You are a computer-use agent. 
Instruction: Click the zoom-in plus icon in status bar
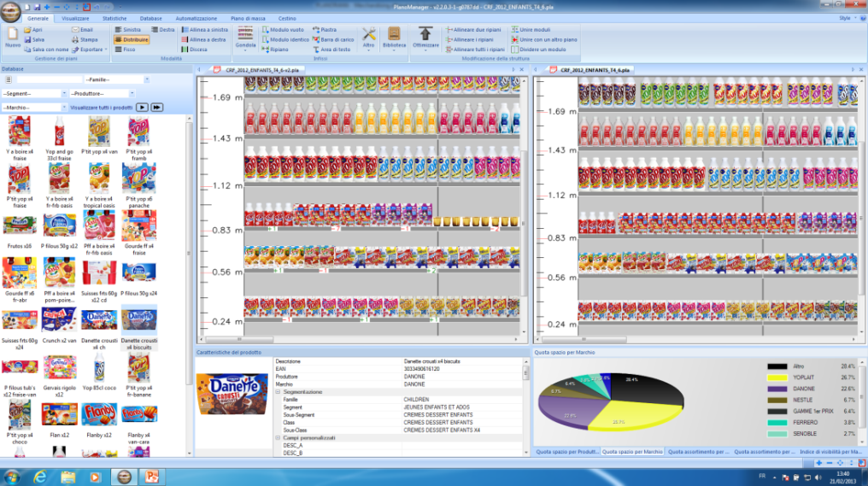coord(819,462)
